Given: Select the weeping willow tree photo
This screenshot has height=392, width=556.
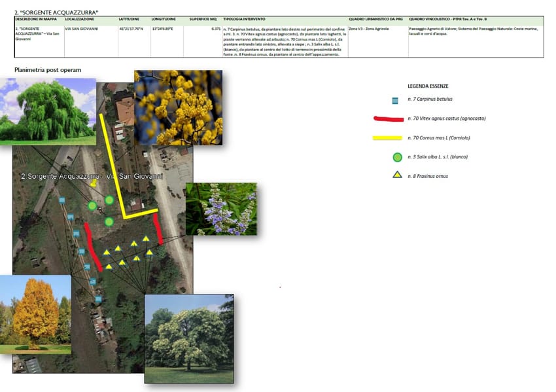Looking at the screenshot, I should [48, 111].
